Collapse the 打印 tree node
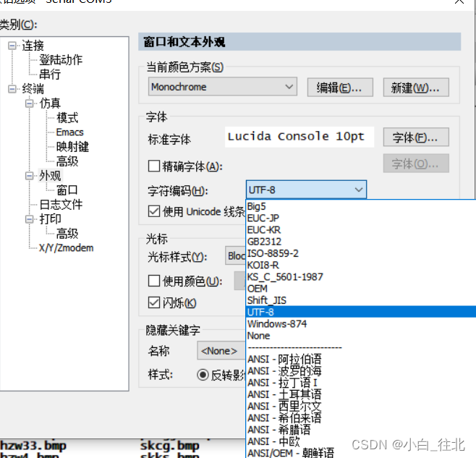This screenshot has height=458, width=476. point(30,219)
